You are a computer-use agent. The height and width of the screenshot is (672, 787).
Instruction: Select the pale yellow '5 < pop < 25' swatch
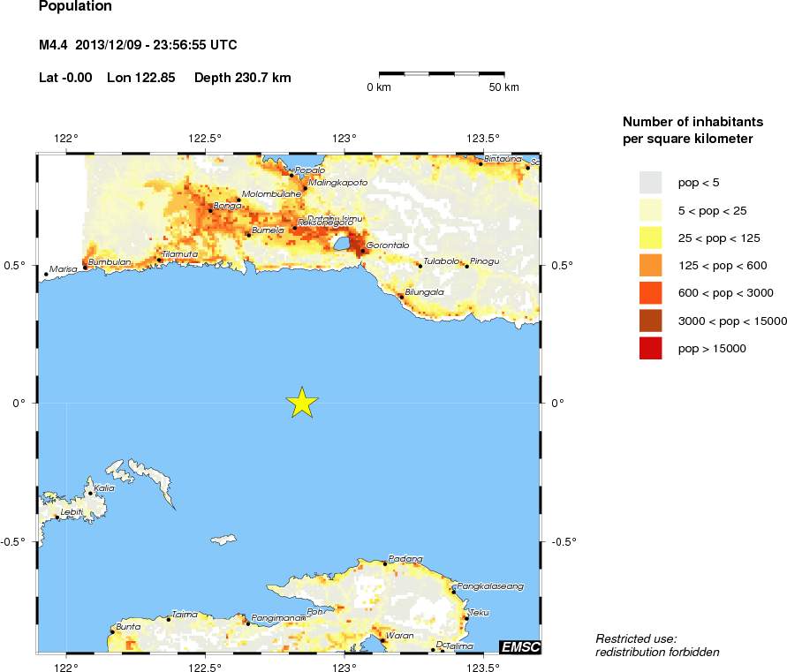coord(650,210)
